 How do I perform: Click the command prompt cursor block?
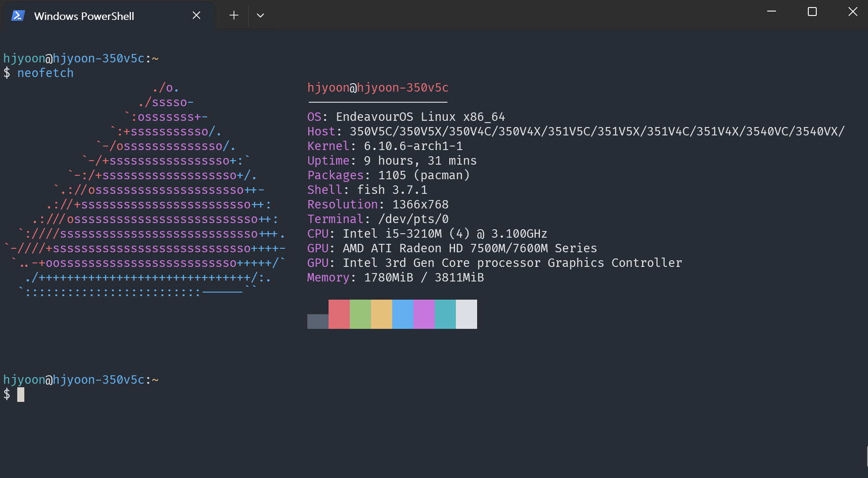pyautogui.click(x=21, y=394)
